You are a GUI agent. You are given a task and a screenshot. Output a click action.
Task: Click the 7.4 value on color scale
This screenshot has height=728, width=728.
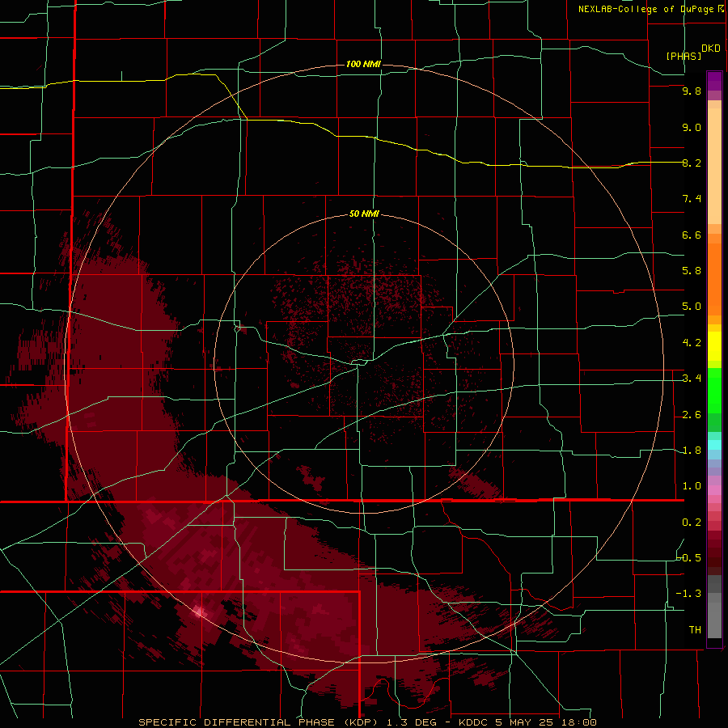pyautogui.click(x=692, y=199)
